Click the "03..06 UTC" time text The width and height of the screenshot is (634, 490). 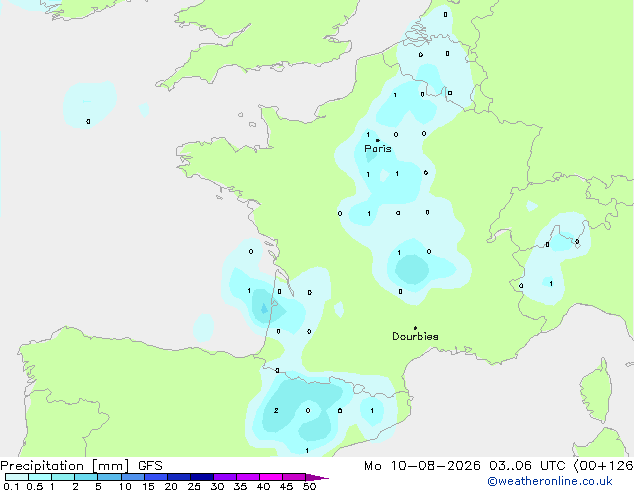(x=527, y=466)
